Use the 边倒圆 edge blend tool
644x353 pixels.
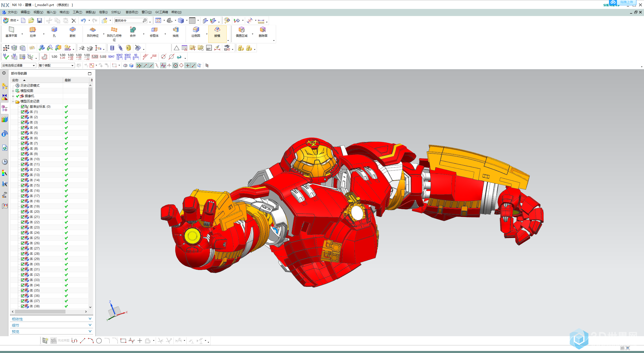pyautogui.click(x=196, y=32)
